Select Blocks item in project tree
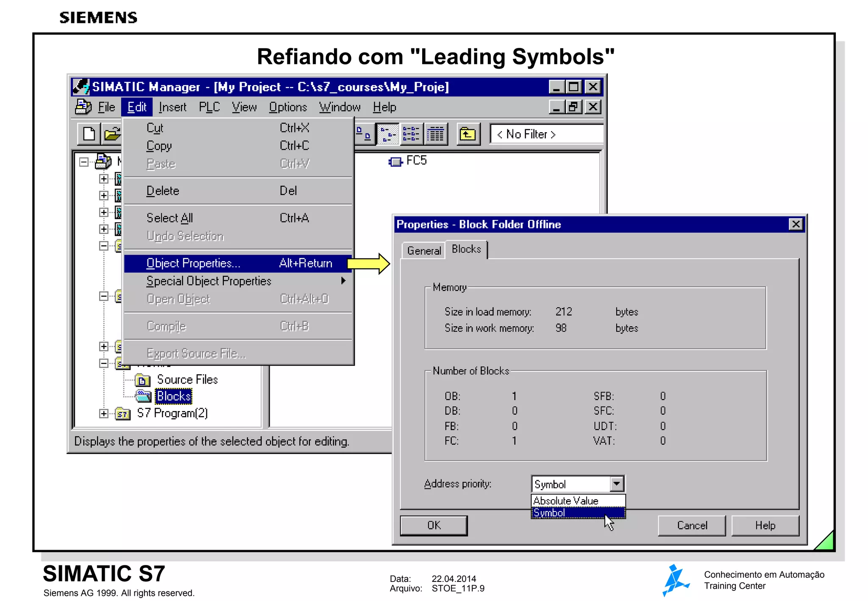 pos(174,396)
